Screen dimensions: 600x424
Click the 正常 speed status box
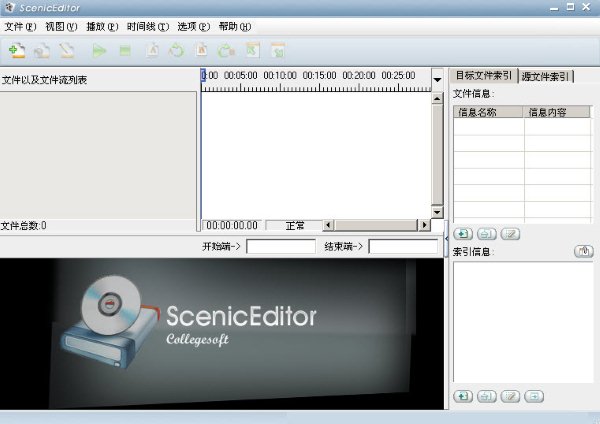tap(294, 225)
